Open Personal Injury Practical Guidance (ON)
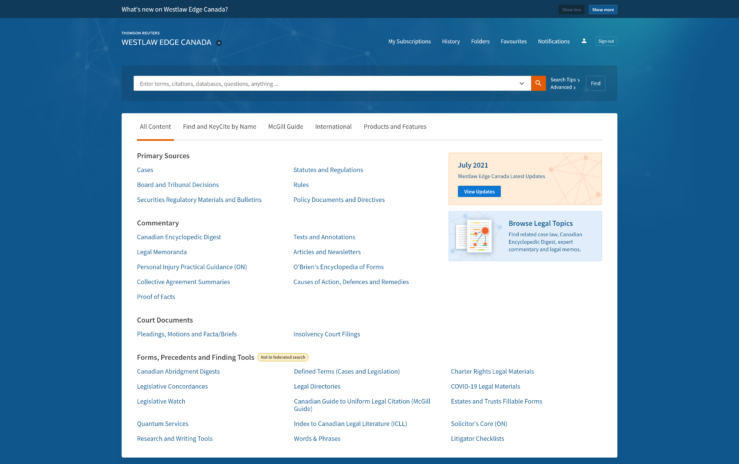 [x=192, y=267]
